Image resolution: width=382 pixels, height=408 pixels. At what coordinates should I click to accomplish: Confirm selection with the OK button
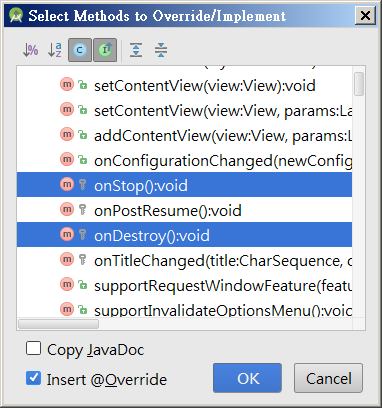[x=247, y=378]
